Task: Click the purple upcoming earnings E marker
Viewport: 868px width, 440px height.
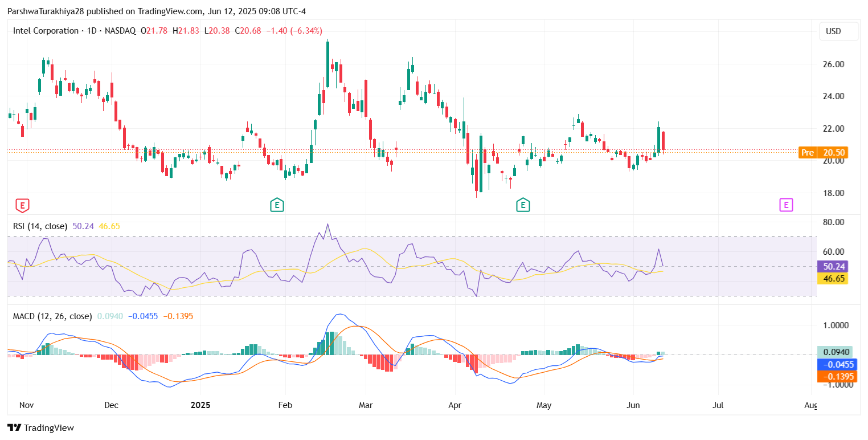Action: [786, 205]
